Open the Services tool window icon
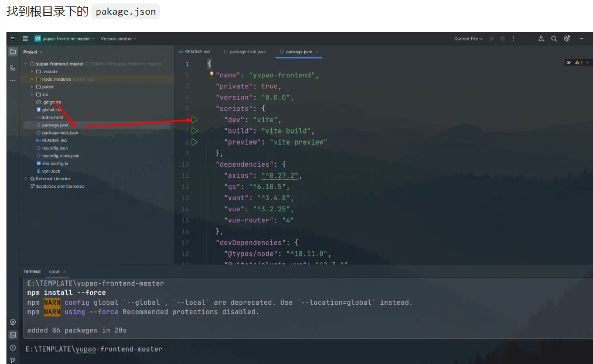593x364 pixels. 13,322
